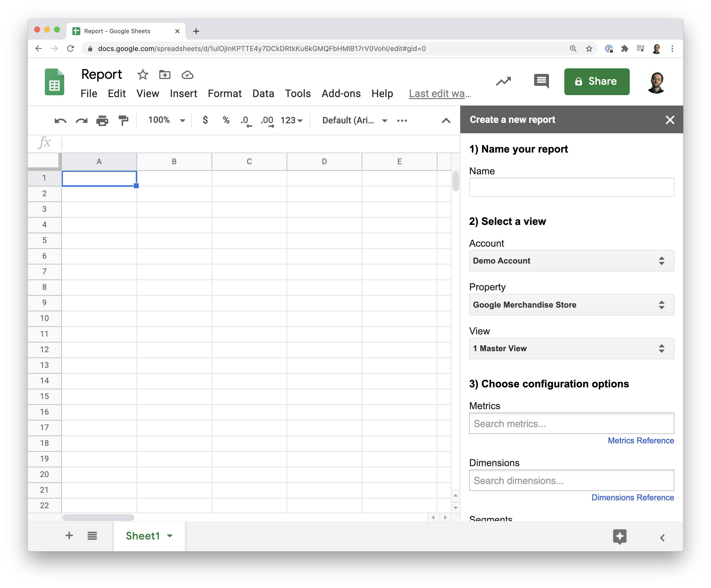This screenshot has width=711, height=588.
Task: Open the Chrome extensions puzzle icon
Action: coord(625,48)
